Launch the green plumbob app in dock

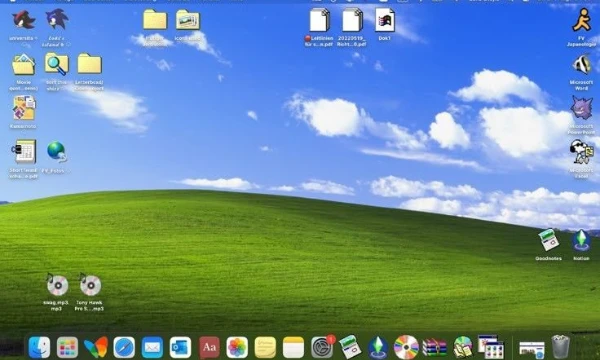(378, 347)
